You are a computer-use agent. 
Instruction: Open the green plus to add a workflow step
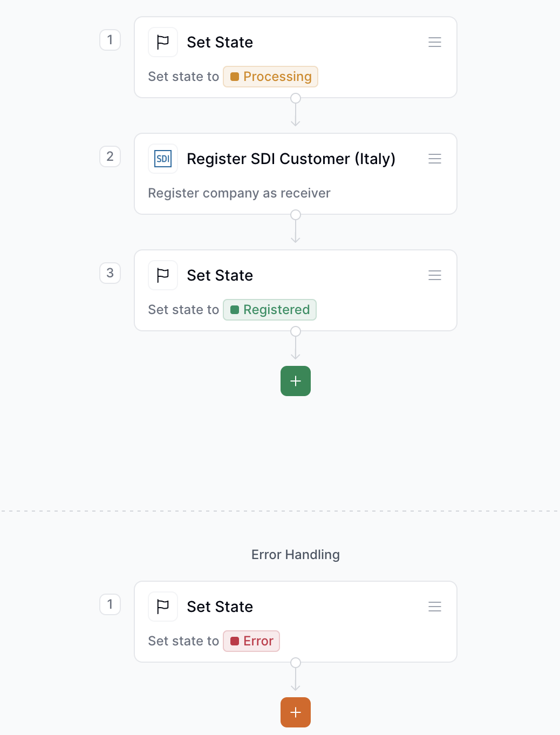pos(295,381)
